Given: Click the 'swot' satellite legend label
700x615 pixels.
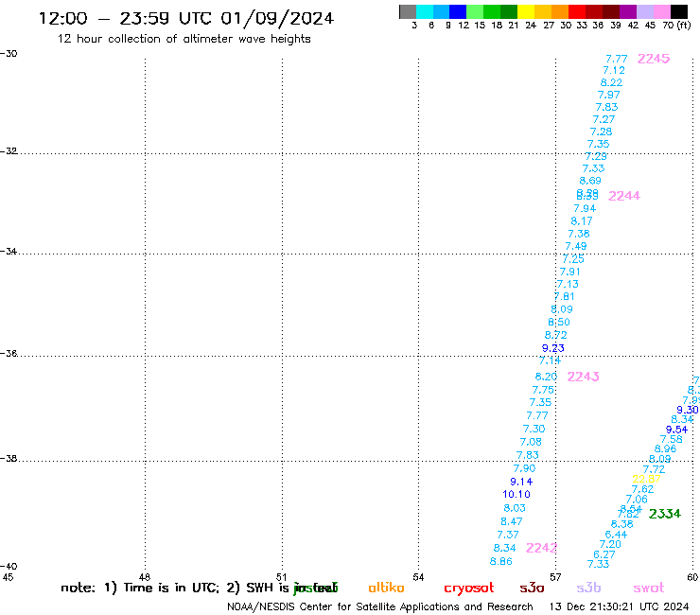Looking at the screenshot, I should (x=649, y=589).
